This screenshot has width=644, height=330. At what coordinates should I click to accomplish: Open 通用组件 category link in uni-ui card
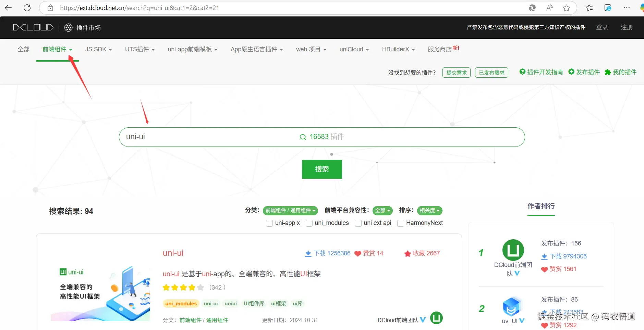[x=217, y=320]
